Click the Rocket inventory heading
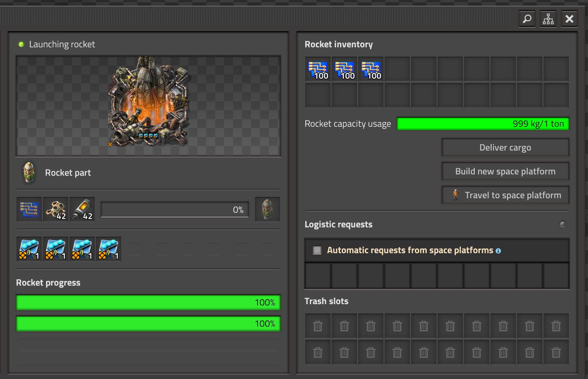Viewport: 588px width, 379px height. [339, 44]
